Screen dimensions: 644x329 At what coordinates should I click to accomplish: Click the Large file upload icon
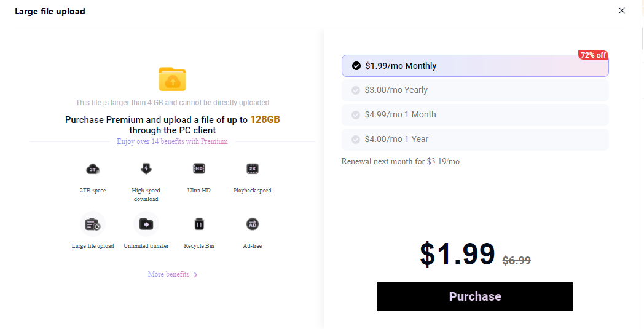tap(92, 224)
